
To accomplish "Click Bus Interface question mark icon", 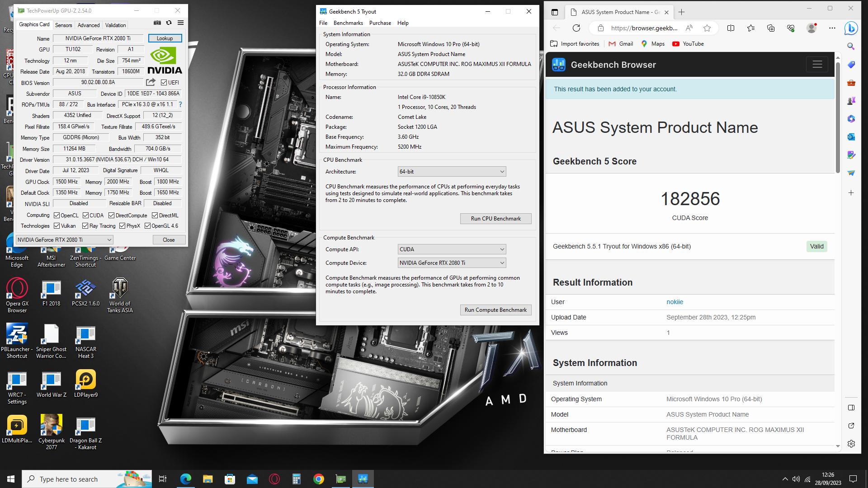I will (x=180, y=104).
